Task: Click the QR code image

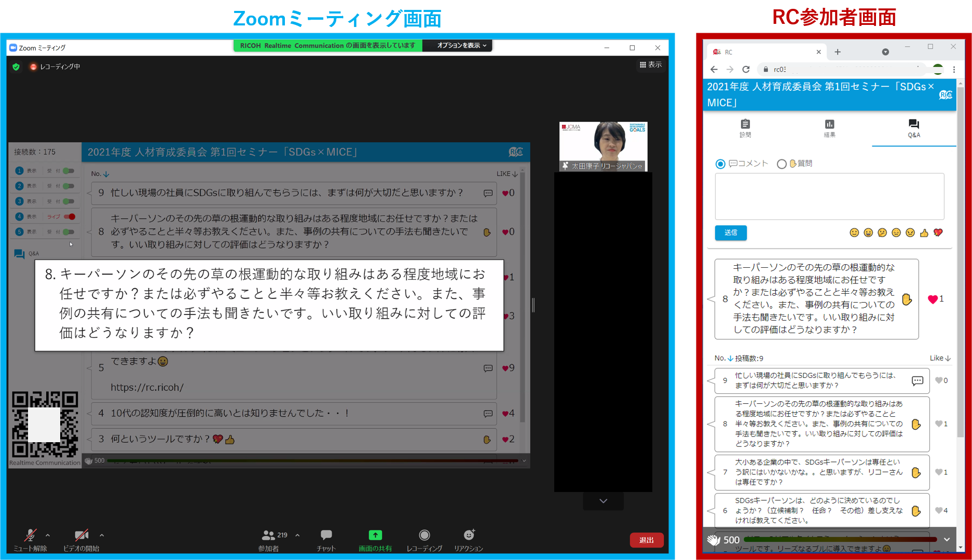Action: (45, 425)
